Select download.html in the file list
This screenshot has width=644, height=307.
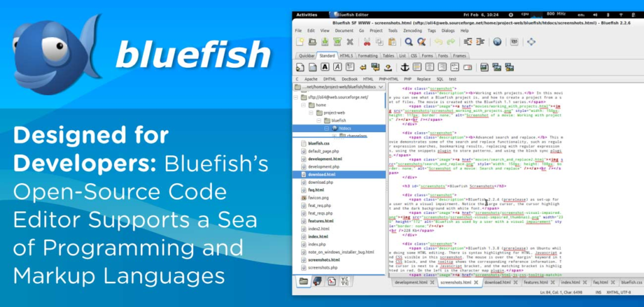[x=321, y=174]
